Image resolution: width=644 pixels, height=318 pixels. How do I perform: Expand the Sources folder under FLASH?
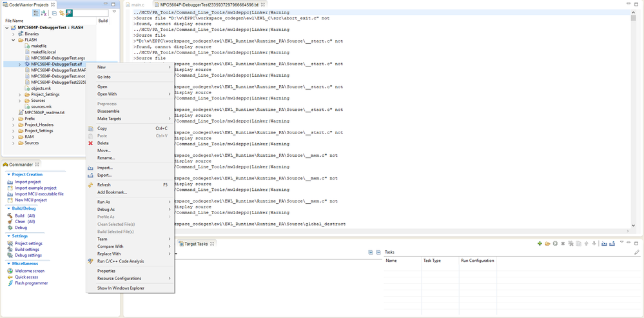20,101
